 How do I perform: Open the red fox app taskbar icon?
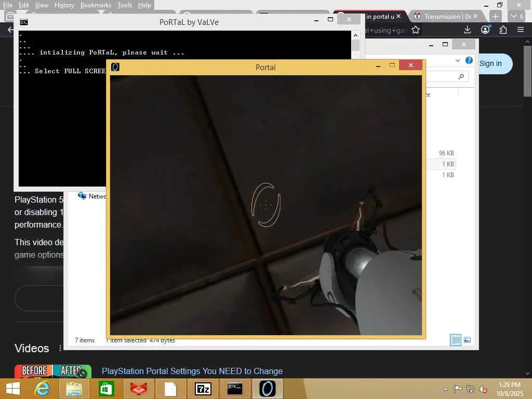click(x=139, y=389)
